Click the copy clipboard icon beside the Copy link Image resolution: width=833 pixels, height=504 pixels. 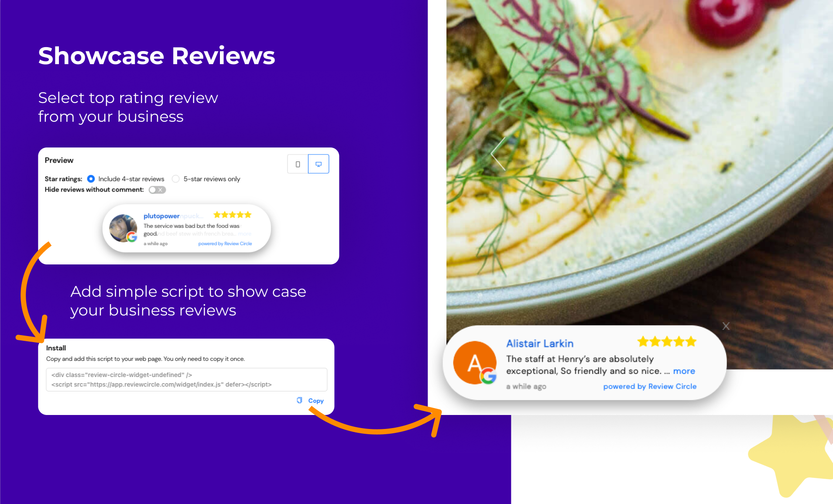pos(299,400)
